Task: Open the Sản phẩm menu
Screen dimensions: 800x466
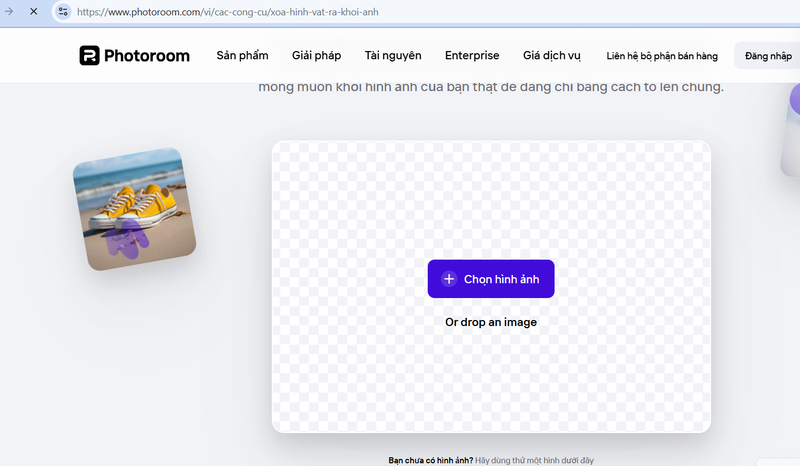Action: (x=242, y=56)
